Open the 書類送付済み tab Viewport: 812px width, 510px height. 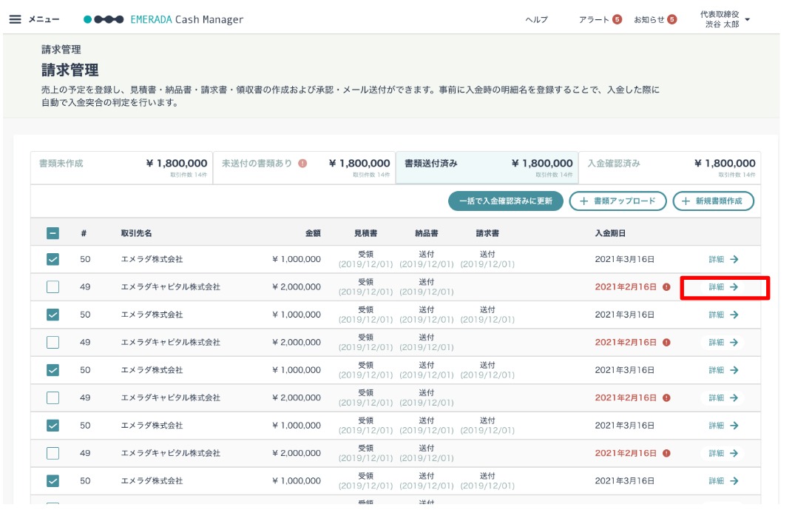[x=487, y=167]
